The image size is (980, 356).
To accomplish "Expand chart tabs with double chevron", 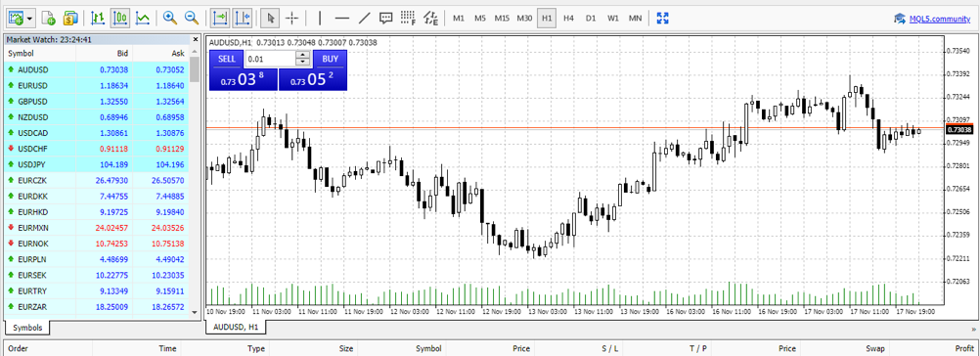I will 972,329.
